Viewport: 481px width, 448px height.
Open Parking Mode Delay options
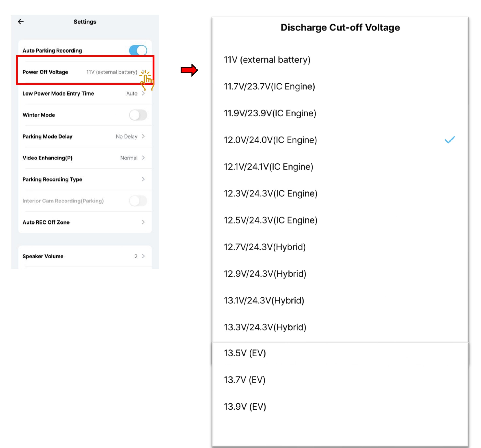pos(143,136)
